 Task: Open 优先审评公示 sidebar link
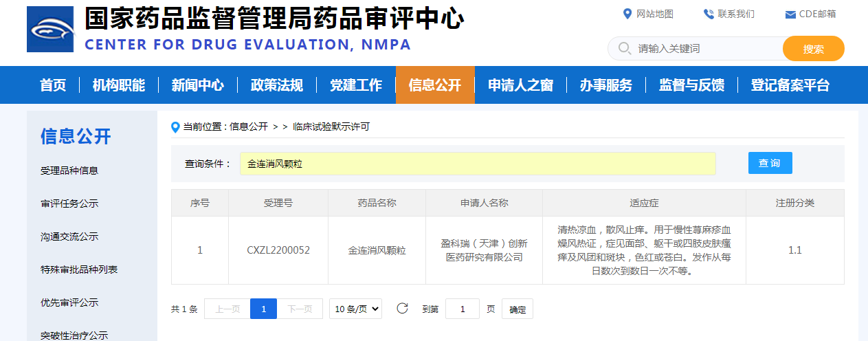(69, 302)
